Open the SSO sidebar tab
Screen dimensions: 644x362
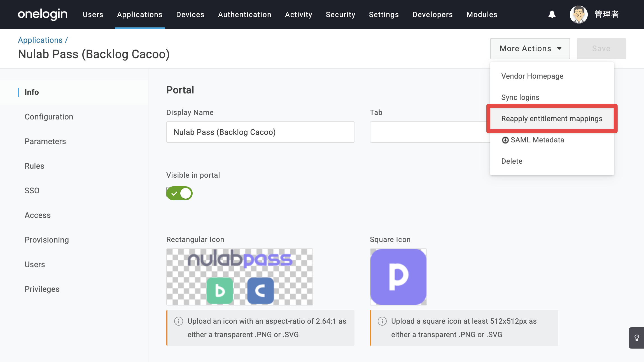click(74, 191)
